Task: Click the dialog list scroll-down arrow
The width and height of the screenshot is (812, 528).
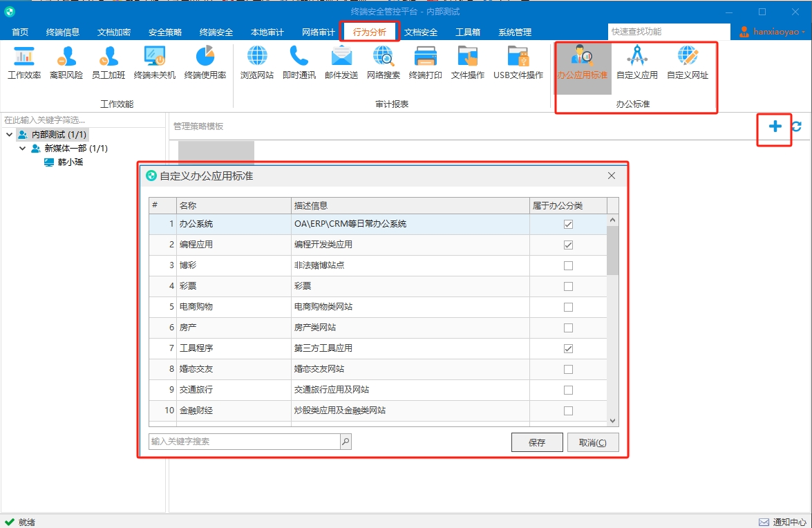Action: point(612,421)
